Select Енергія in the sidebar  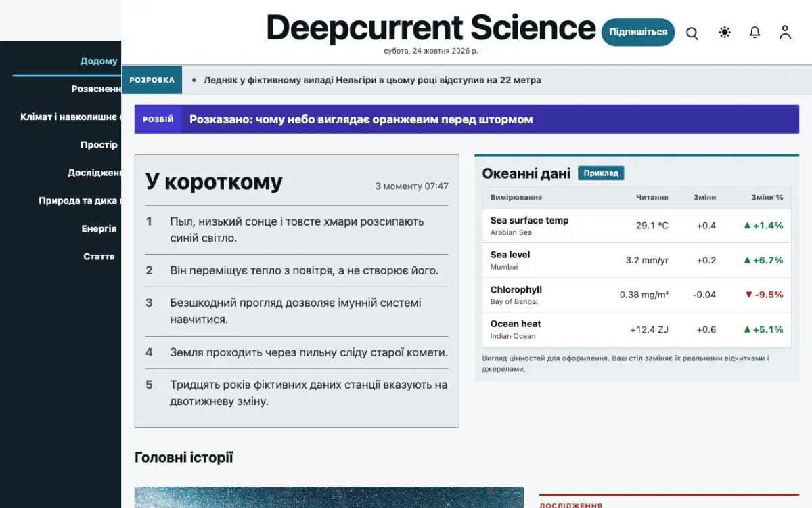point(99,228)
